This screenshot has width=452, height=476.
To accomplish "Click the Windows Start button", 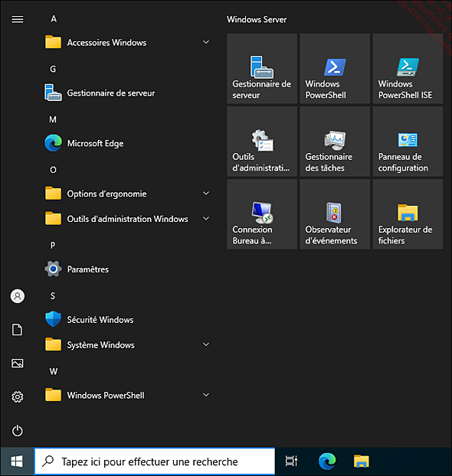I will click(x=17, y=461).
